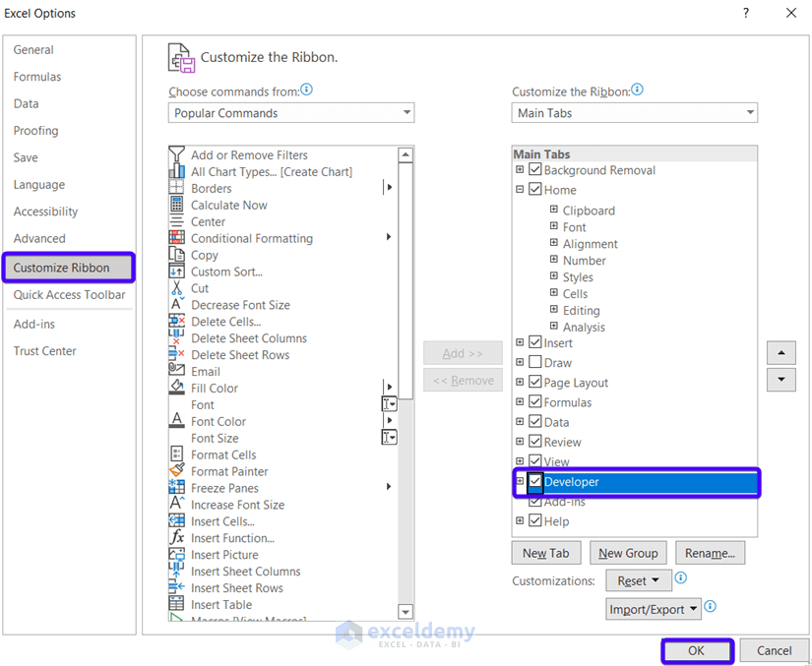This screenshot has height=666, width=812.
Task: Open the Trust Center settings page
Action: tap(44, 350)
